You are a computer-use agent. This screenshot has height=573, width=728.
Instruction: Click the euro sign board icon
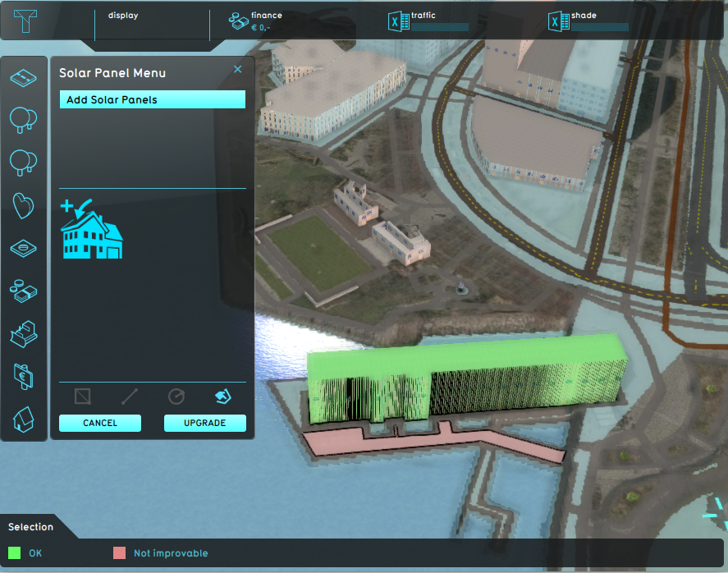(x=23, y=376)
